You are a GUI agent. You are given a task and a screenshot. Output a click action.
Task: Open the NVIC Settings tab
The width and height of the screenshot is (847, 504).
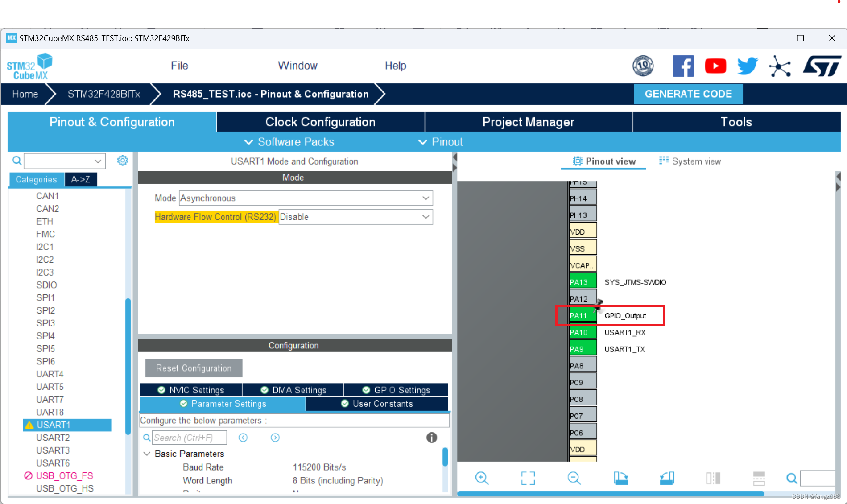pos(191,390)
